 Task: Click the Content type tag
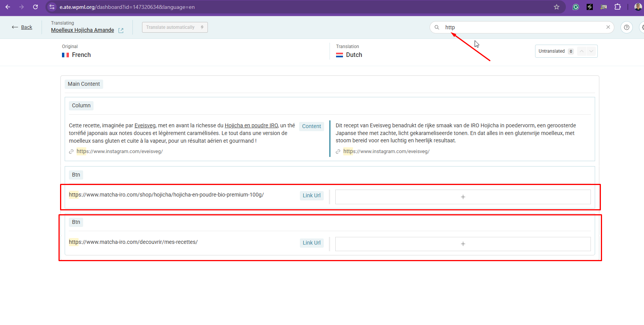[311, 126]
